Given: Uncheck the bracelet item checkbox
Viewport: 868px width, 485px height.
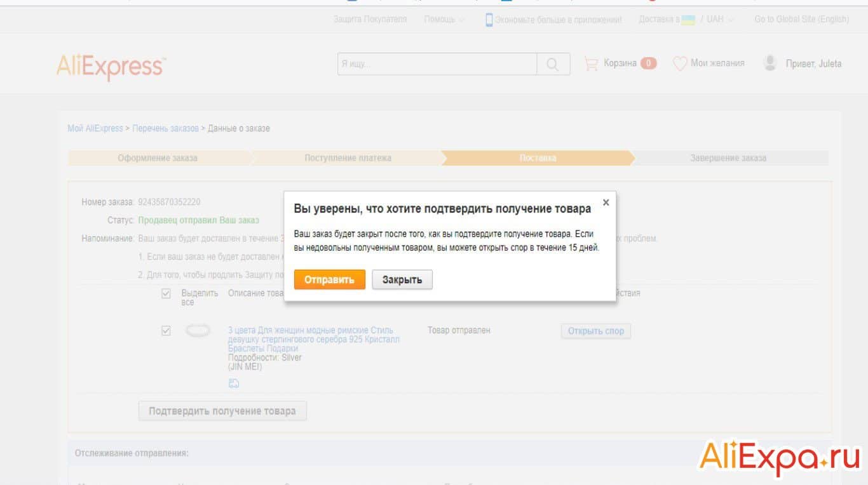Looking at the screenshot, I should pyautogui.click(x=166, y=331).
